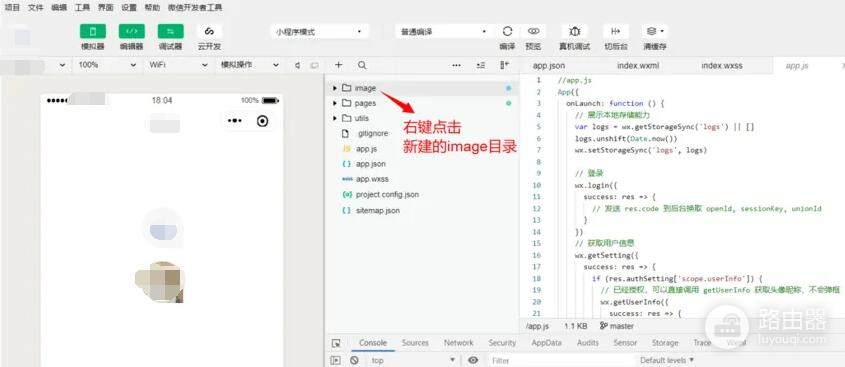Click the 编译 compile refresh icon
845x367 pixels.
[507, 31]
